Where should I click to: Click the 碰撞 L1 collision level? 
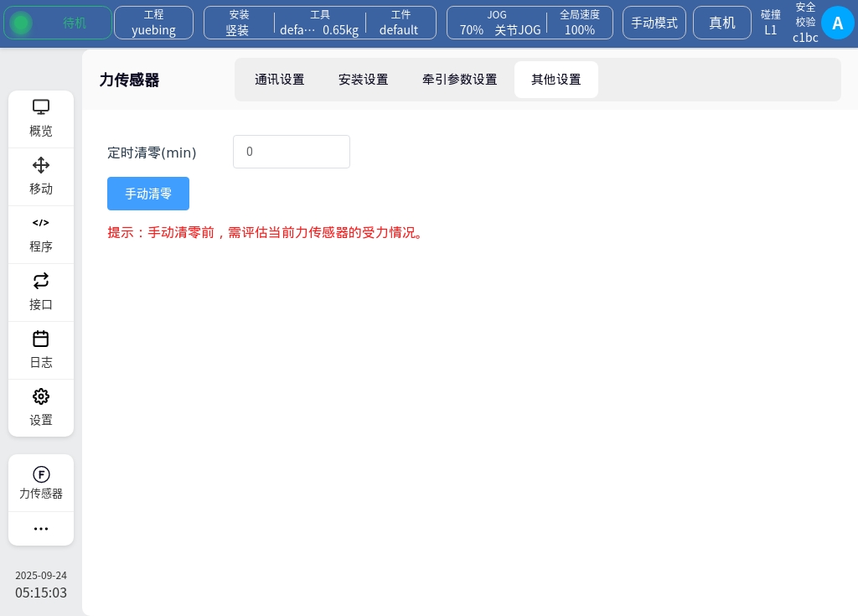click(771, 23)
